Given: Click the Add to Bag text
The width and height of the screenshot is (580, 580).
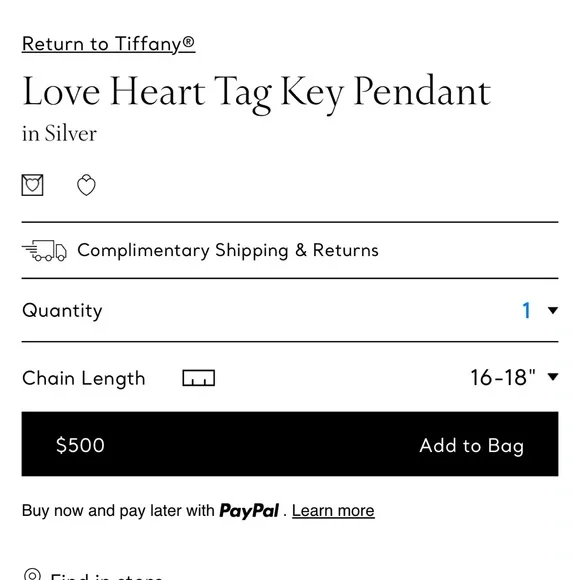Looking at the screenshot, I should [x=472, y=445].
